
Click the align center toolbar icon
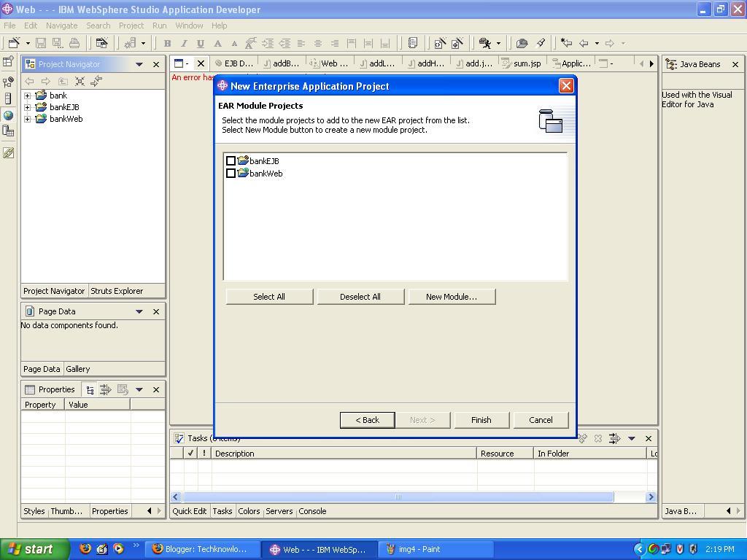point(318,43)
